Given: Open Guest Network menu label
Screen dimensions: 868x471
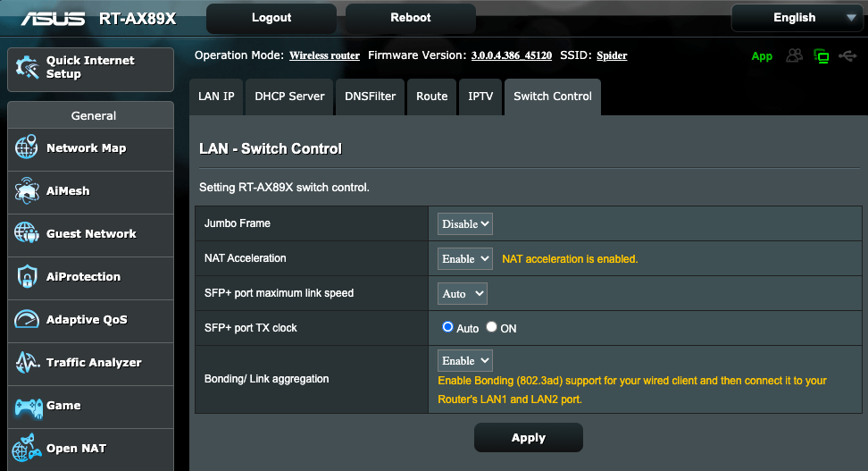Looking at the screenshot, I should pyautogui.click(x=91, y=234).
